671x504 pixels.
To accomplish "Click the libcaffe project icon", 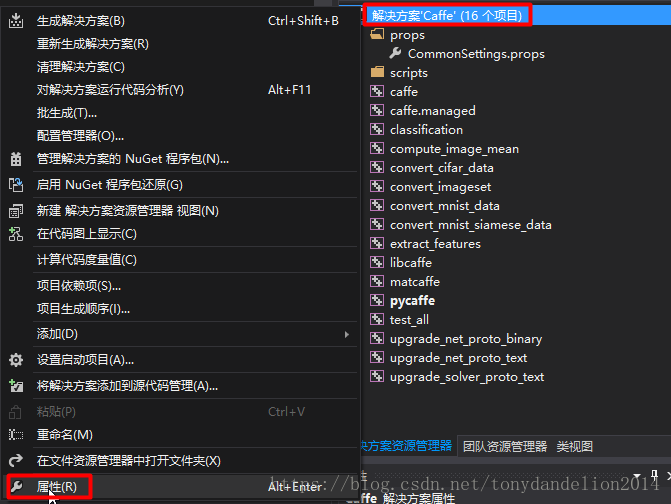I will pos(377,262).
